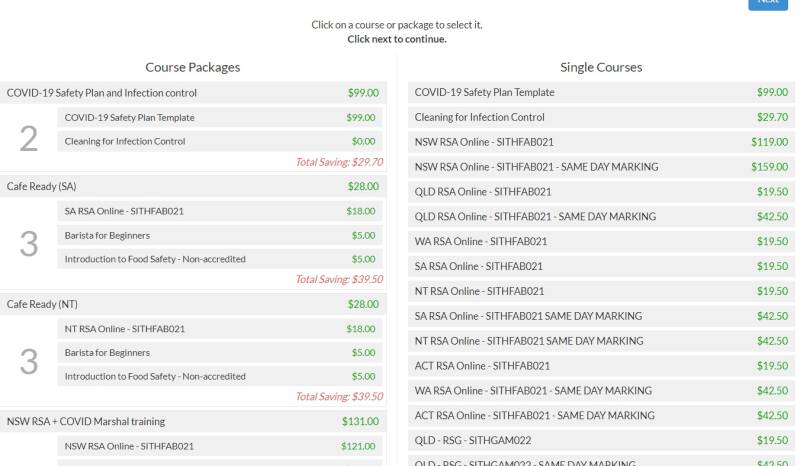Choose WA RSA Online - SITHFAB021 course
The image size is (800, 466).
tap(600, 242)
